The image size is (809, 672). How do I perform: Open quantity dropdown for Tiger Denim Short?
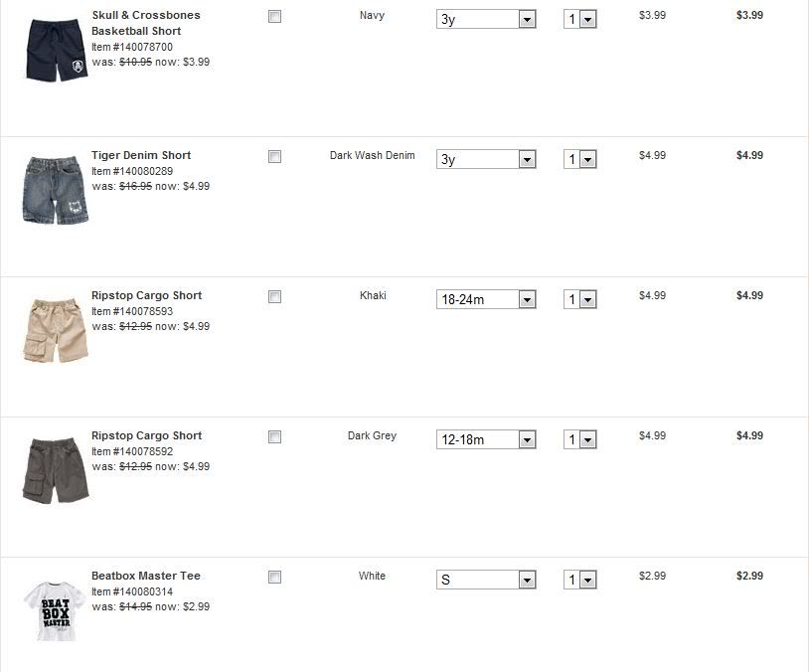[579, 160]
